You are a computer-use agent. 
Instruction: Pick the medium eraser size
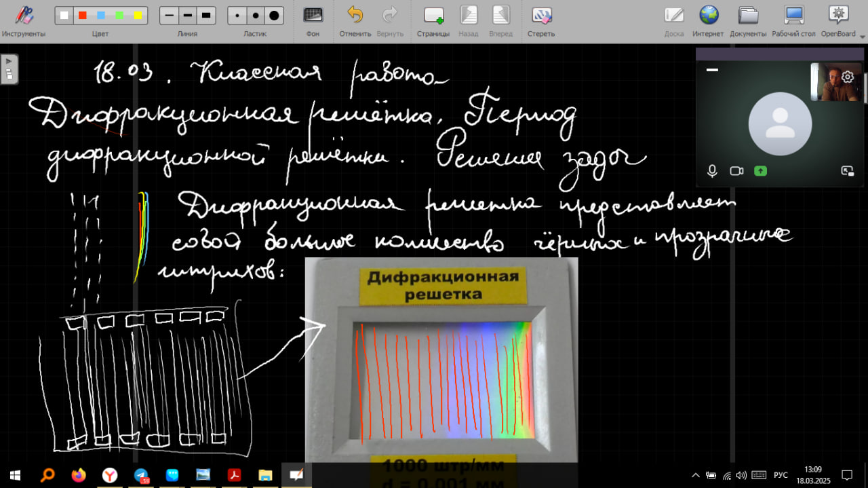pyautogui.click(x=256, y=15)
